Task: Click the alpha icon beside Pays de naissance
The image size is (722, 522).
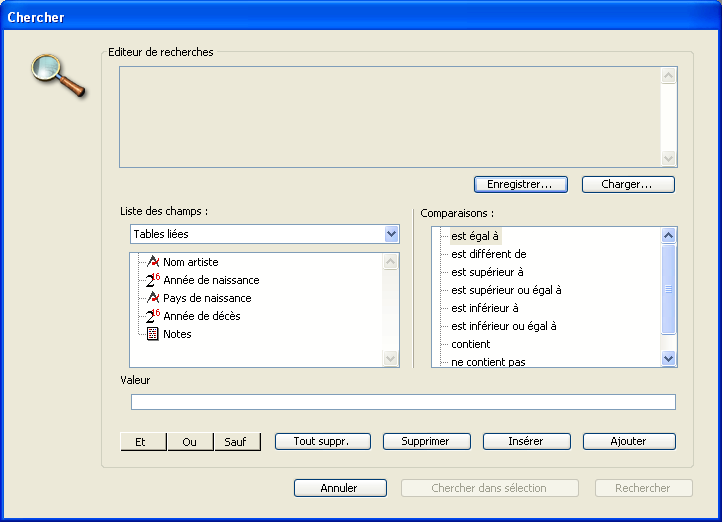Action: click(153, 298)
